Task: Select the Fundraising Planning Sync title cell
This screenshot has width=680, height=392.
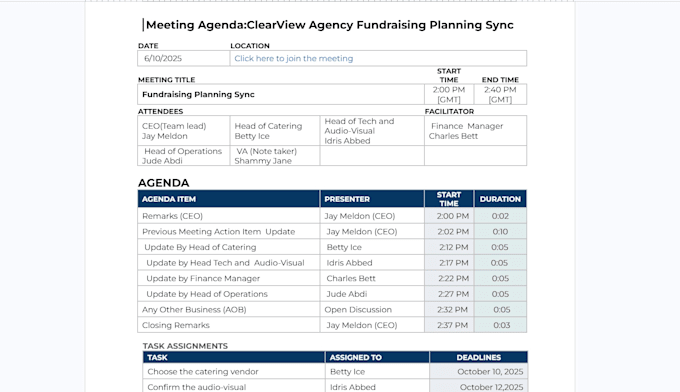Action: 281,95
